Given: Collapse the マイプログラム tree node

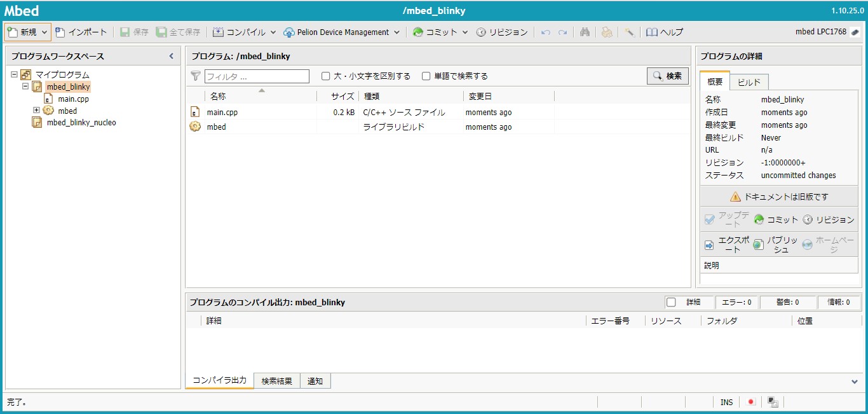Looking at the screenshot, I should [14, 74].
